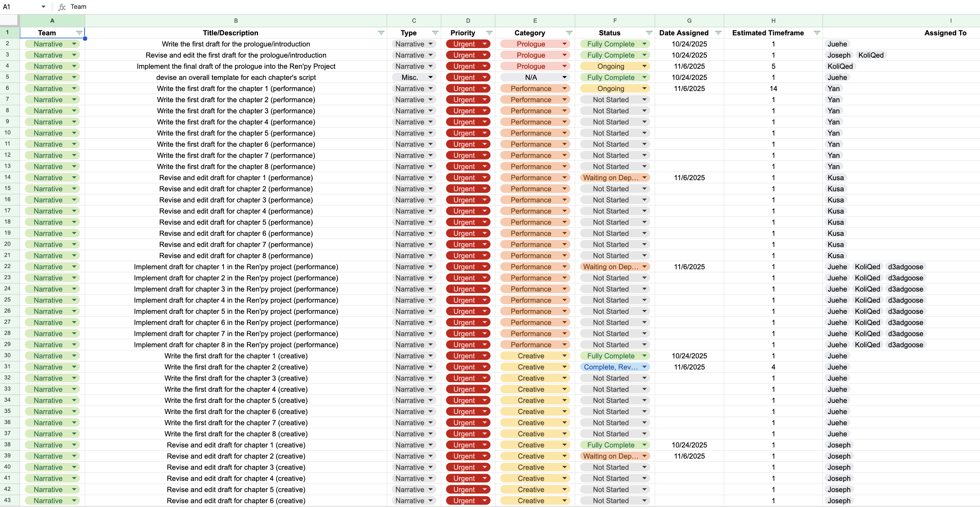Click the Yan chip in row 6
The height and width of the screenshot is (507, 980).
coord(834,89)
